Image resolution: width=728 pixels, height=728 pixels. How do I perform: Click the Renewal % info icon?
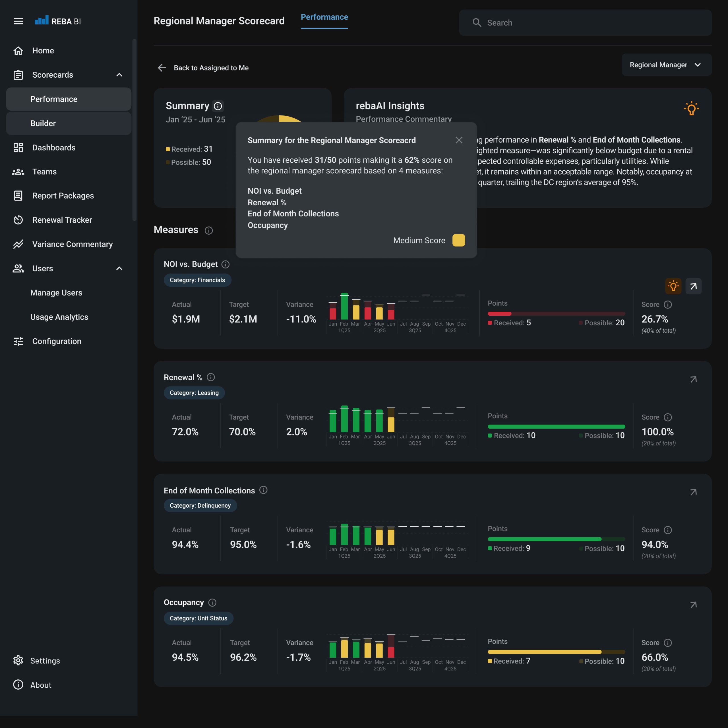point(211,377)
